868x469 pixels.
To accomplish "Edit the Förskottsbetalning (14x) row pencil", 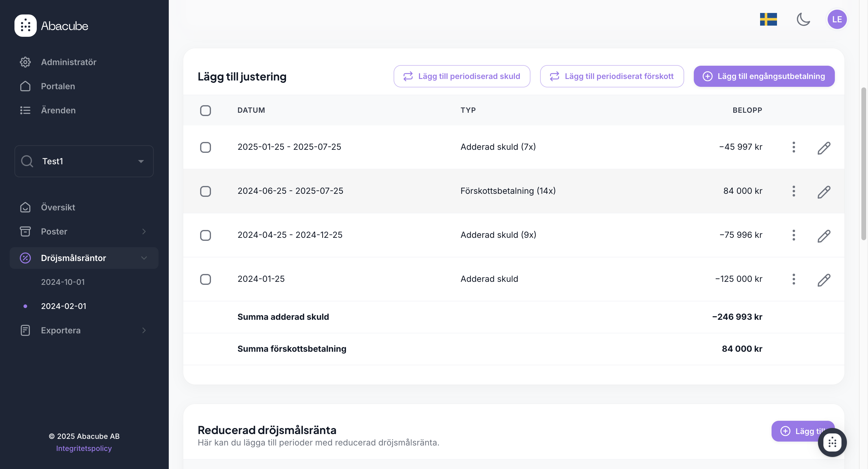I will coord(824,191).
